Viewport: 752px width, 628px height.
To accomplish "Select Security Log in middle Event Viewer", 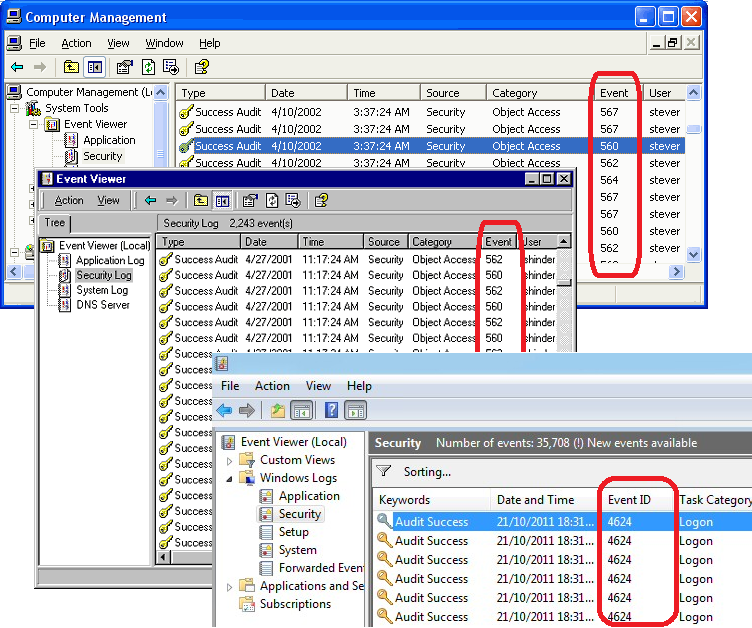I will click(104, 275).
